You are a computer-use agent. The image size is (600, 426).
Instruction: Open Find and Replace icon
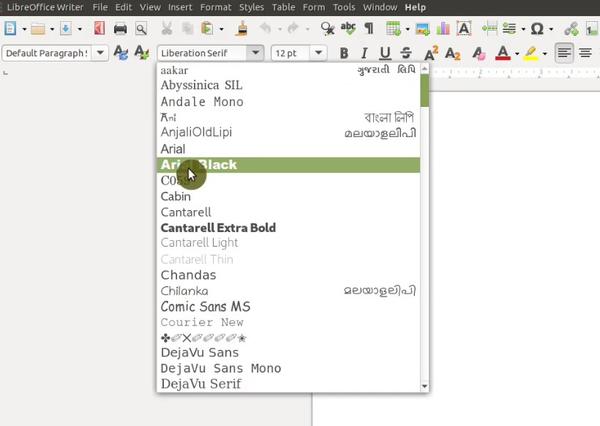point(328,29)
